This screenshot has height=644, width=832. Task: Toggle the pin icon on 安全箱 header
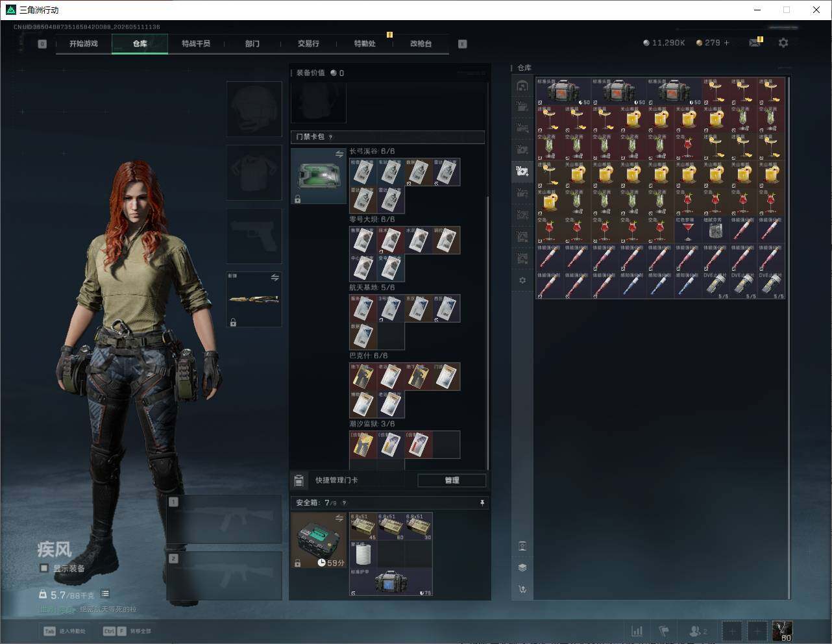click(482, 502)
